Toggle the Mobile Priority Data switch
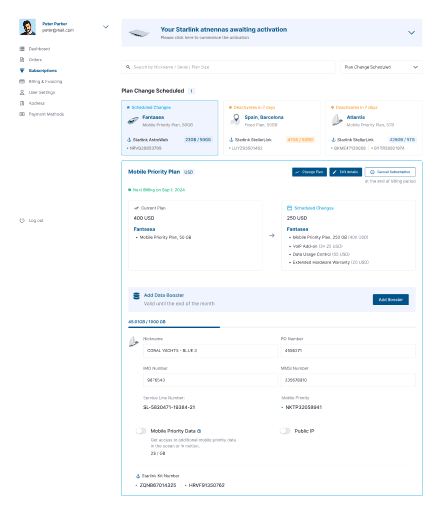 tap(141, 431)
